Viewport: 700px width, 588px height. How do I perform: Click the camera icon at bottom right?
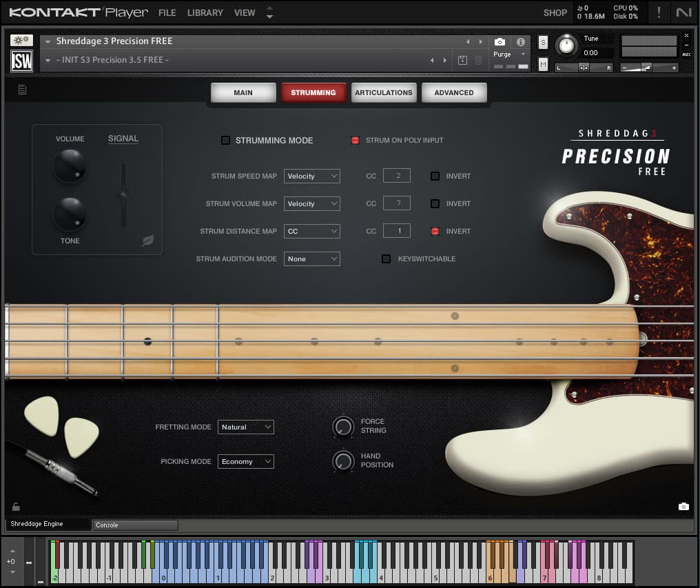pyautogui.click(x=683, y=506)
